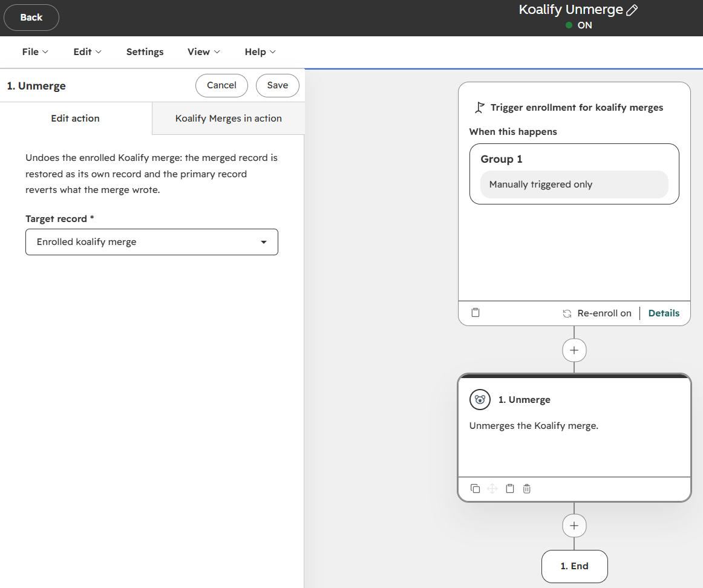
Task: Click the clipboard icon on the Unmerge action card
Action: (x=510, y=489)
